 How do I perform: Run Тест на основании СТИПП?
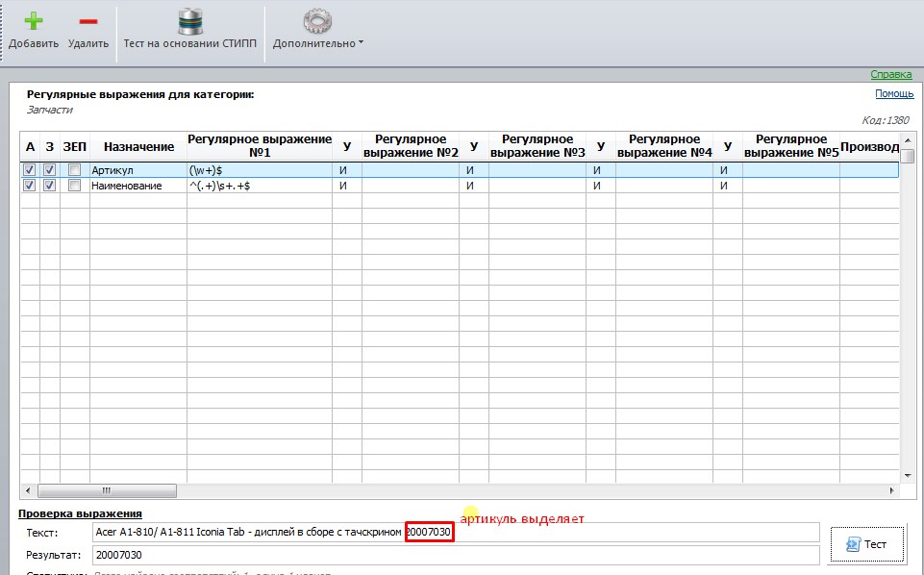point(189,28)
